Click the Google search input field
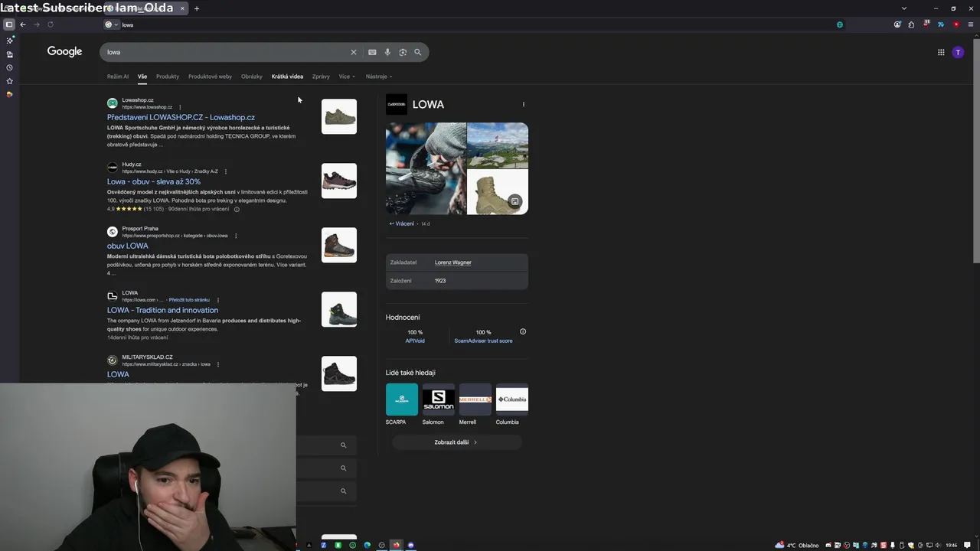Image resolution: width=980 pixels, height=551 pixels. tap(227, 52)
